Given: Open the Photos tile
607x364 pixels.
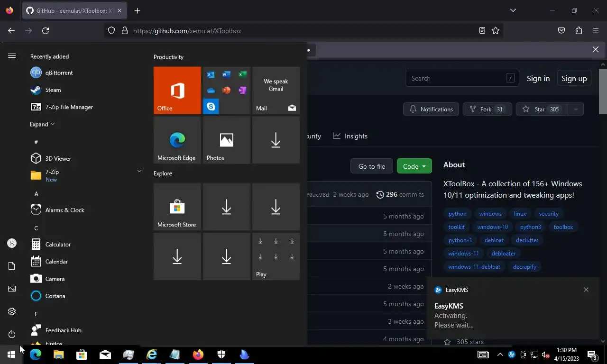Looking at the screenshot, I should click(227, 140).
